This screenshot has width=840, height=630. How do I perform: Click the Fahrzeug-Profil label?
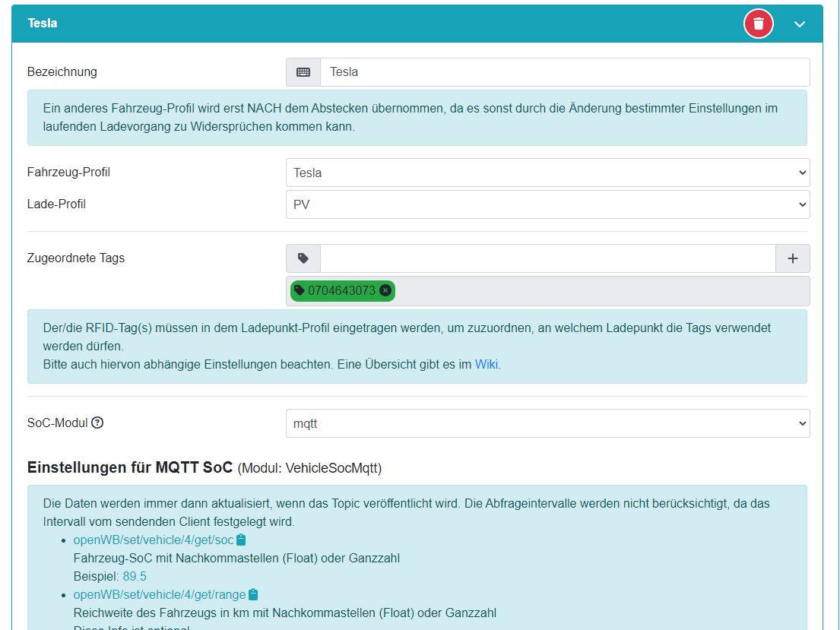pos(68,172)
